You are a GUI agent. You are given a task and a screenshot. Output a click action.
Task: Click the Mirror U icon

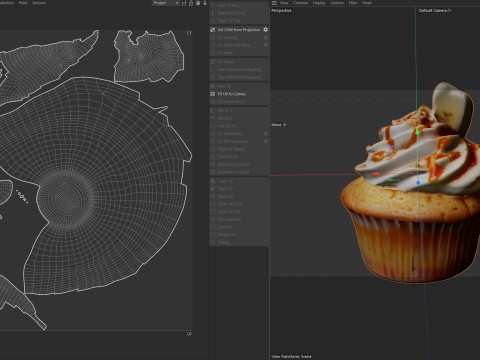coord(213,111)
